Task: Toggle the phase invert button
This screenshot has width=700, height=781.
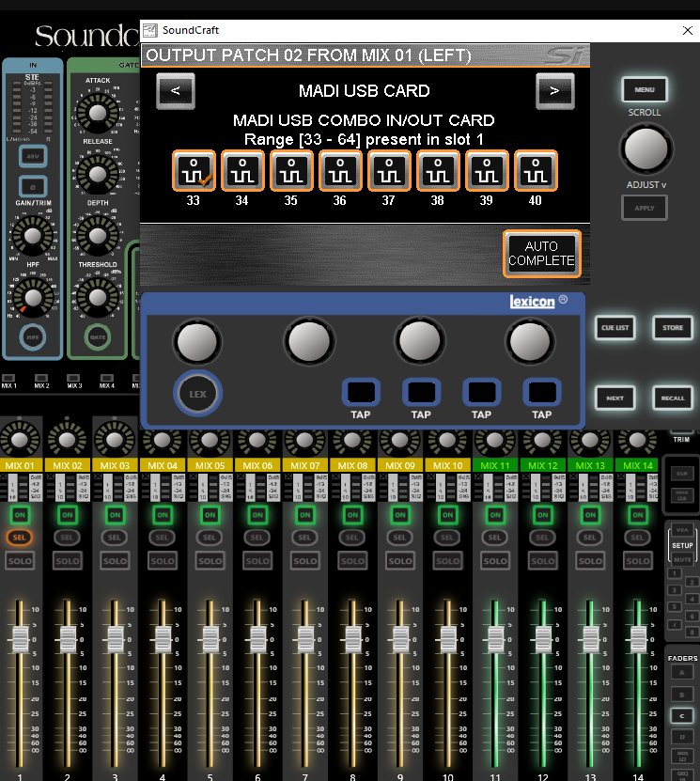Action: point(33,187)
